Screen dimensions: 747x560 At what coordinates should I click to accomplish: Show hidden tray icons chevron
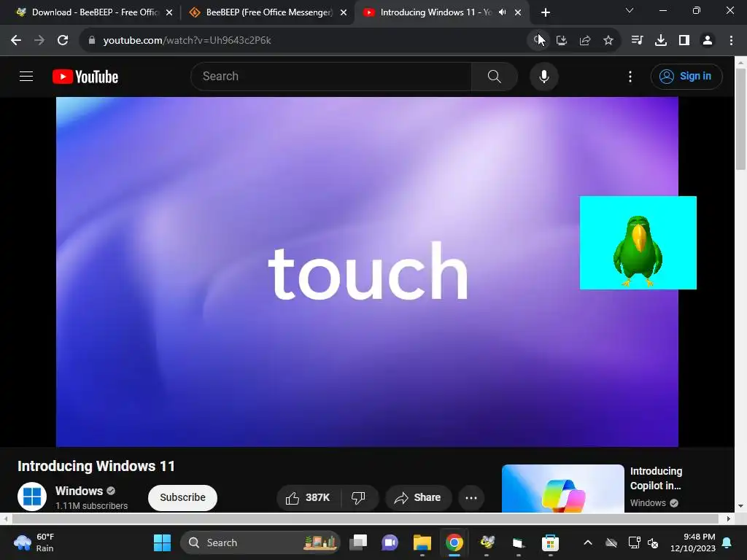pos(588,542)
